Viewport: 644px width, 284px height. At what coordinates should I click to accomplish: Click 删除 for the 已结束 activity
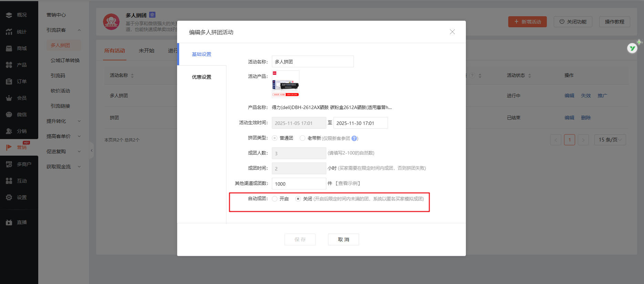coord(586,118)
